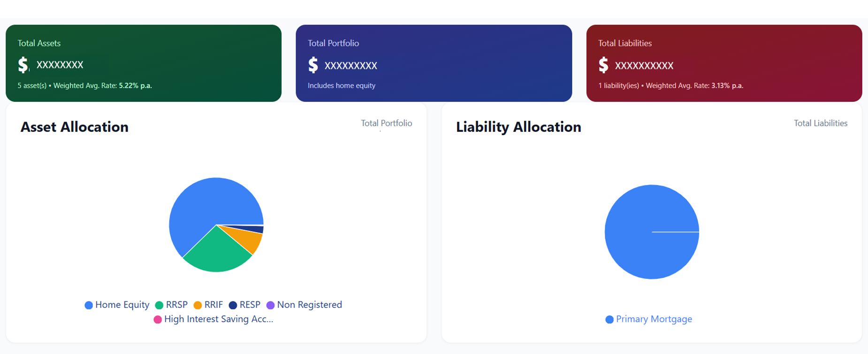Select the Home Equity legend marker

coord(88,305)
